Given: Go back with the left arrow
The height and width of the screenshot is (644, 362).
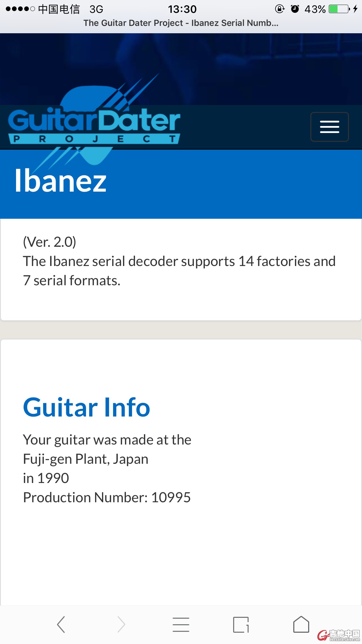Looking at the screenshot, I should 61,624.
